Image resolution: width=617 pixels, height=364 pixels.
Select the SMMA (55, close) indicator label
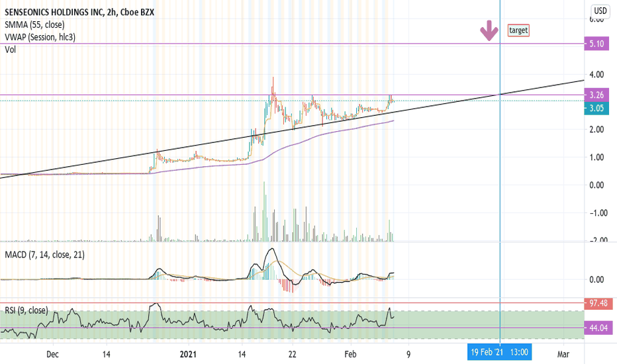34,24
